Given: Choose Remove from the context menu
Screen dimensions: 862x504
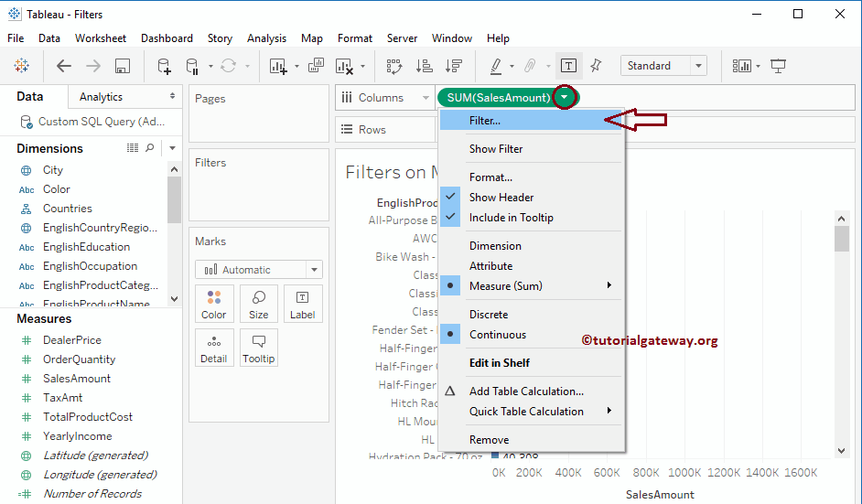Looking at the screenshot, I should coord(532,440).
